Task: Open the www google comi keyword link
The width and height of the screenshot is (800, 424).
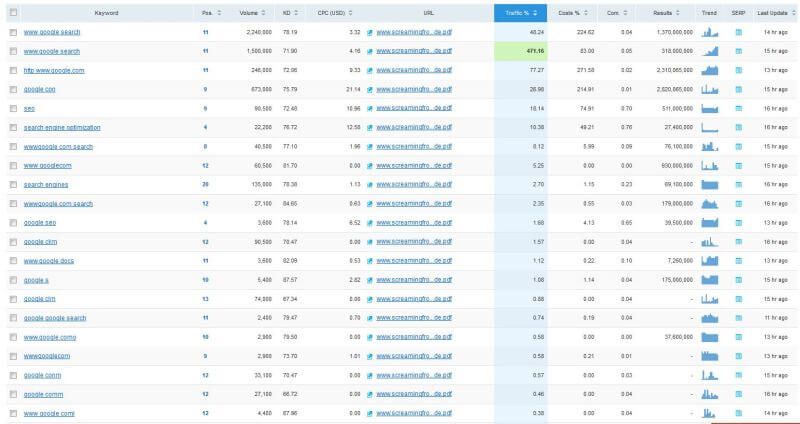Action: point(49,413)
